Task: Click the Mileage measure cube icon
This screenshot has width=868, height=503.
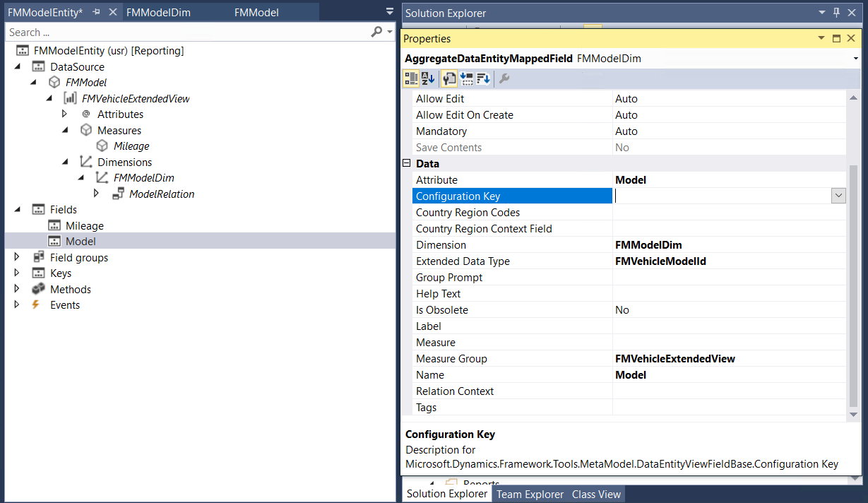Action: point(102,146)
